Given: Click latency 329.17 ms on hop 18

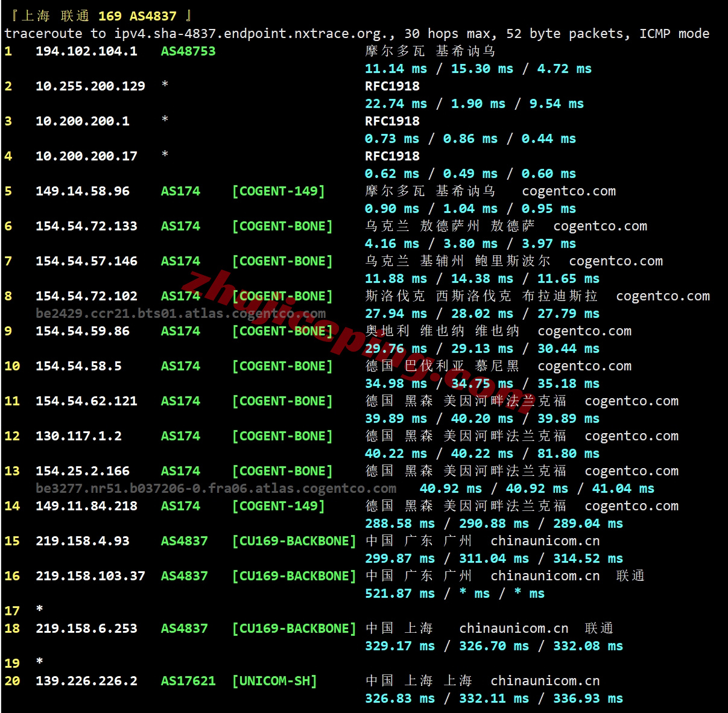Looking at the screenshot, I should [x=400, y=646].
